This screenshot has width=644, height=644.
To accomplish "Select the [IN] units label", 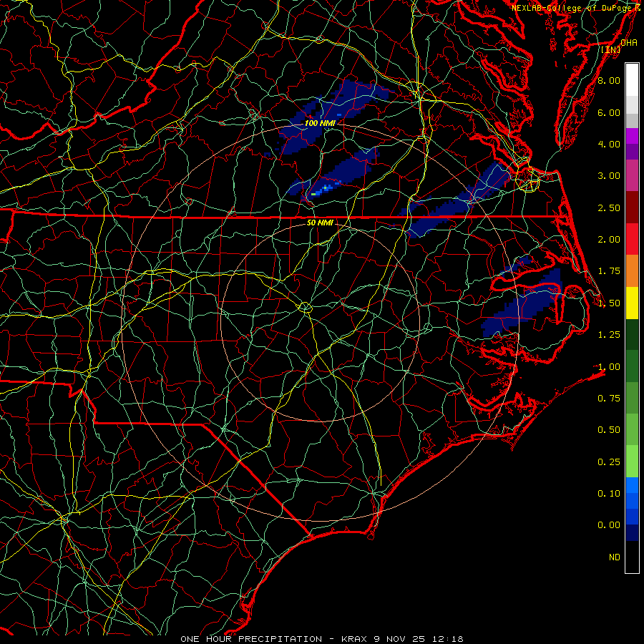I will pyautogui.click(x=611, y=49).
